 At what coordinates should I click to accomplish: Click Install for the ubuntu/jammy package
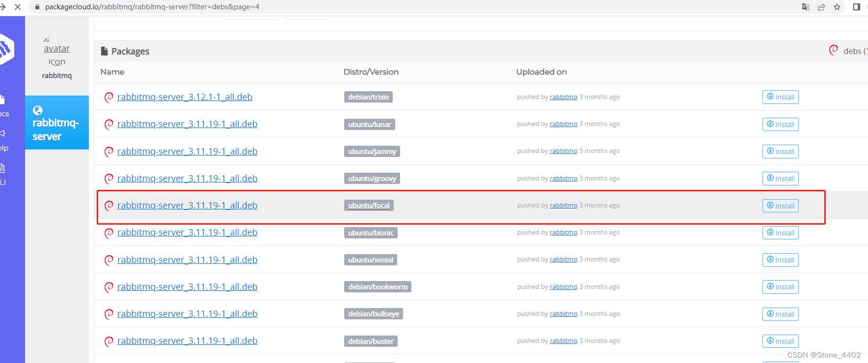pos(780,152)
